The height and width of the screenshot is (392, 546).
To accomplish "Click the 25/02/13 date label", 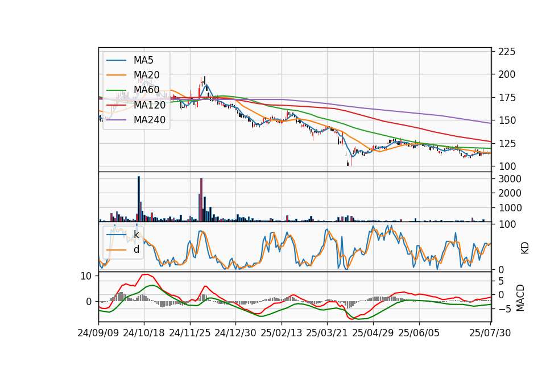I will tap(282, 333).
